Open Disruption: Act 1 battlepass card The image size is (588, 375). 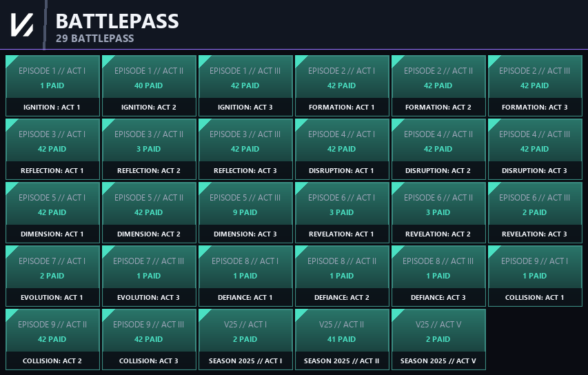[342, 150]
